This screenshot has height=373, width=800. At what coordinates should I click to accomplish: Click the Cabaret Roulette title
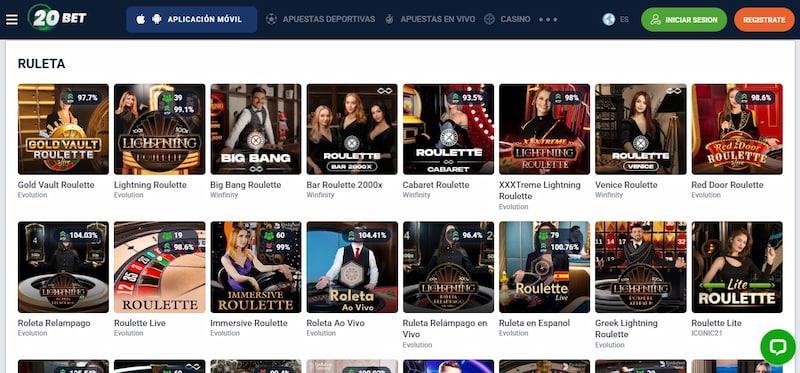point(436,185)
